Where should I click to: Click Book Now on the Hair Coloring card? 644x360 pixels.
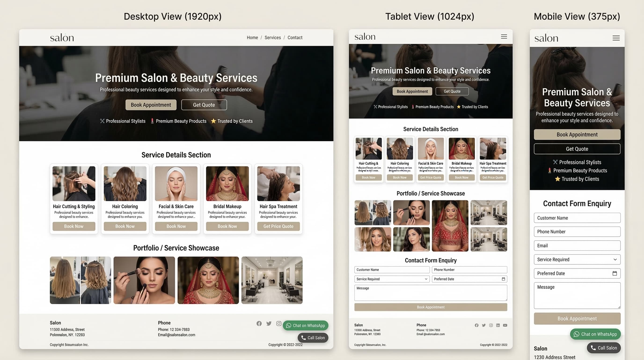[x=125, y=226]
